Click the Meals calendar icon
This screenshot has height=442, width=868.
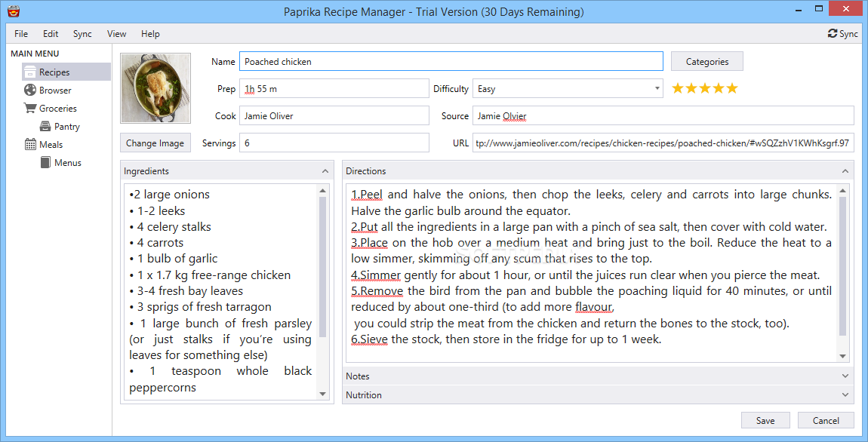[x=30, y=144]
